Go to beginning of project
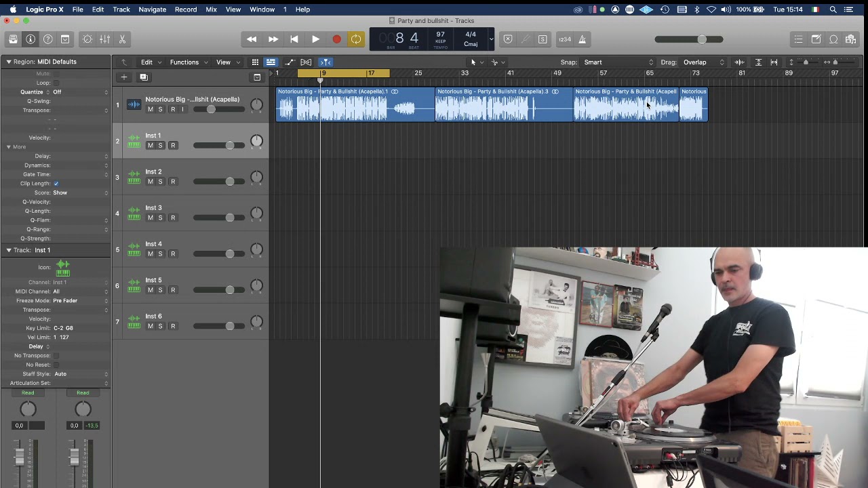Screen dimensions: 868x488 [294, 39]
